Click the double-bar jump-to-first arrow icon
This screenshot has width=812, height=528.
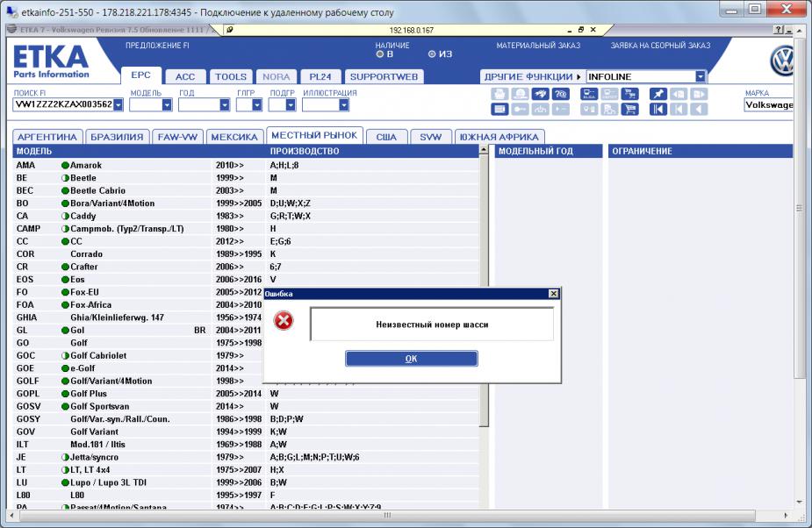tap(658, 110)
